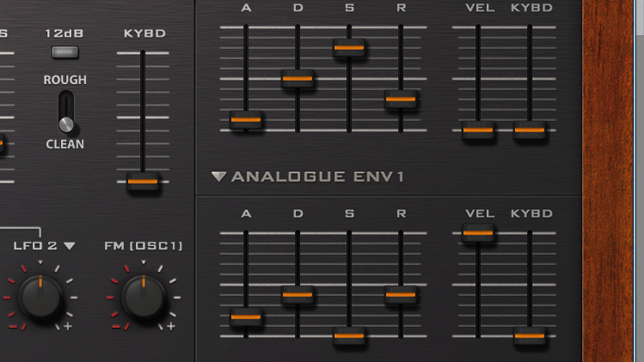Viewport: 644px width, 362px height.
Task: Flip the Rough/Clean switch
Action: pos(66,111)
